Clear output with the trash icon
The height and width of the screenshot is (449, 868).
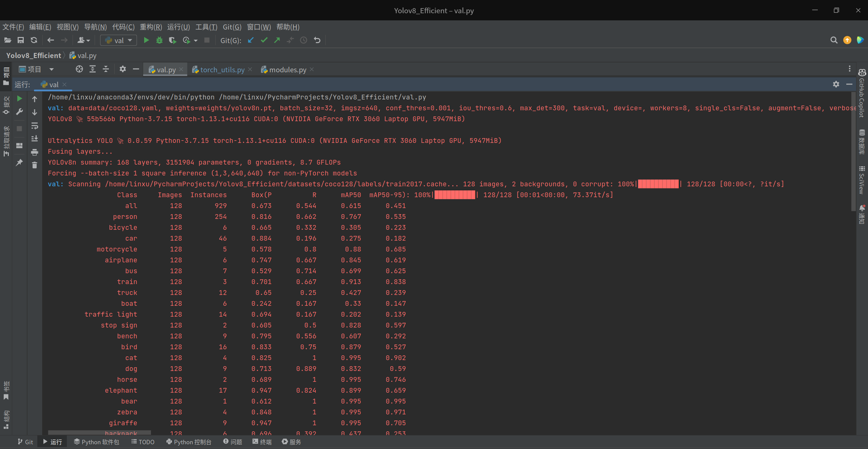35,165
